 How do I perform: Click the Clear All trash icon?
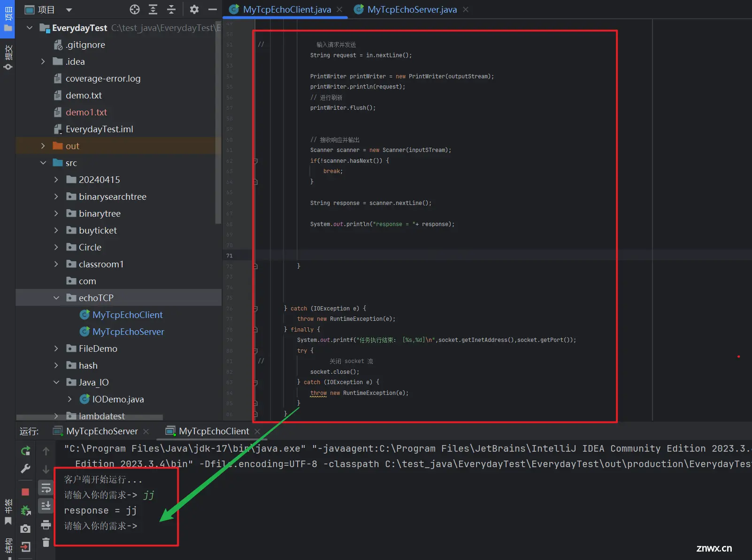pyautogui.click(x=46, y=543)
